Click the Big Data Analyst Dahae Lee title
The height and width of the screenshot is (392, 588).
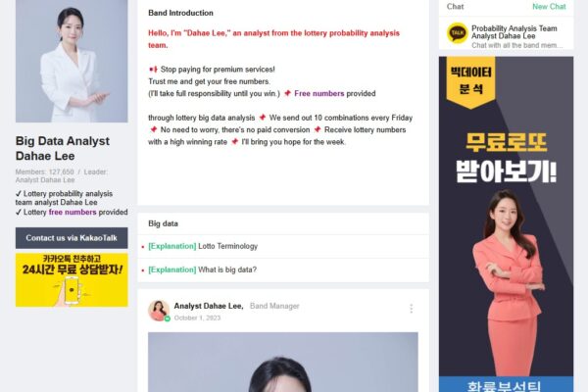[x=63, y=148]
